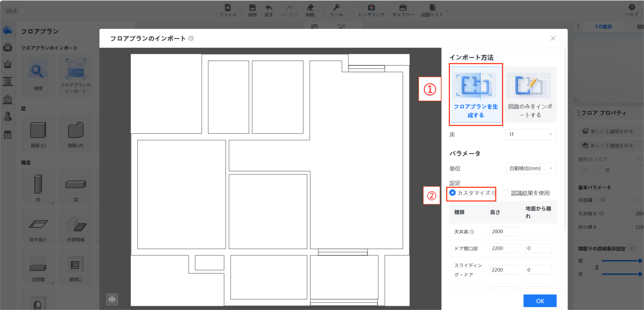Screen dimensions: 644x310
Task: Open the person sidebar icon
Action: (x=8, y=116)
